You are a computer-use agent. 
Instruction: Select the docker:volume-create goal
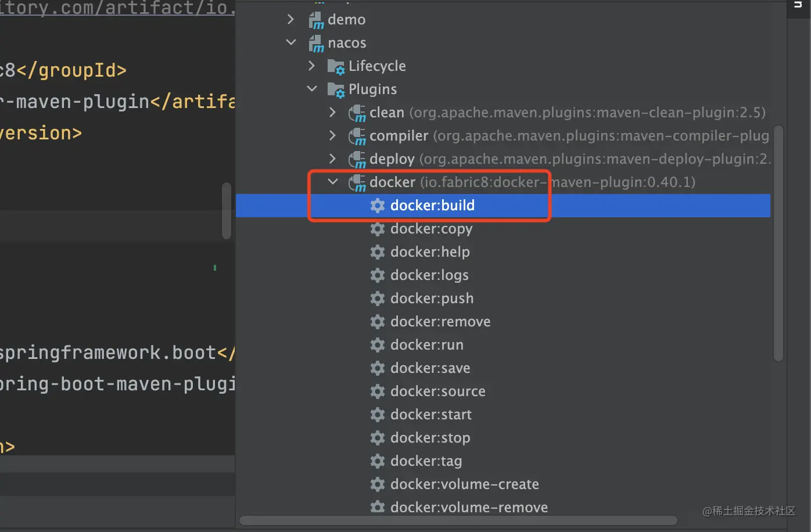(x=465, y=484)
